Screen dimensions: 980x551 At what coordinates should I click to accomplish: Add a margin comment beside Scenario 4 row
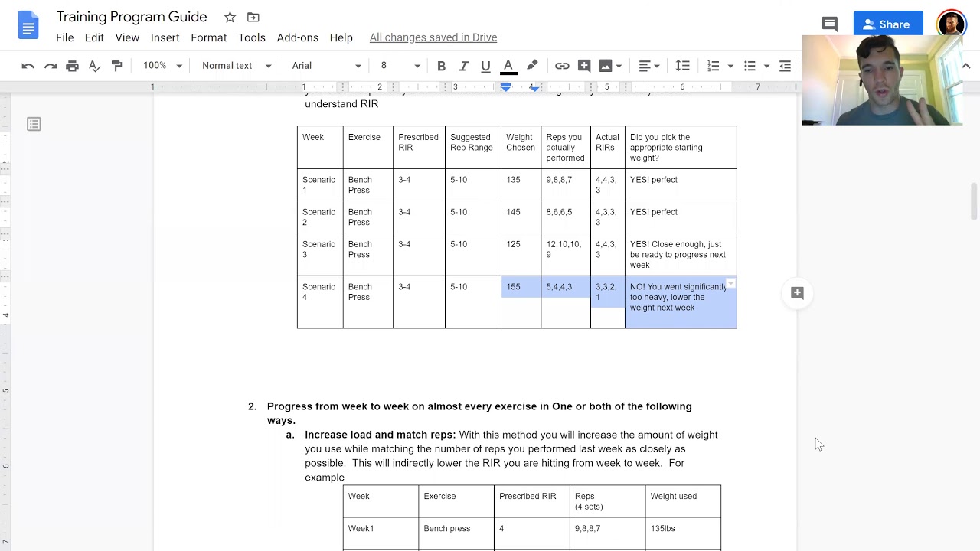pyautogui.click(x=797, y=293)
